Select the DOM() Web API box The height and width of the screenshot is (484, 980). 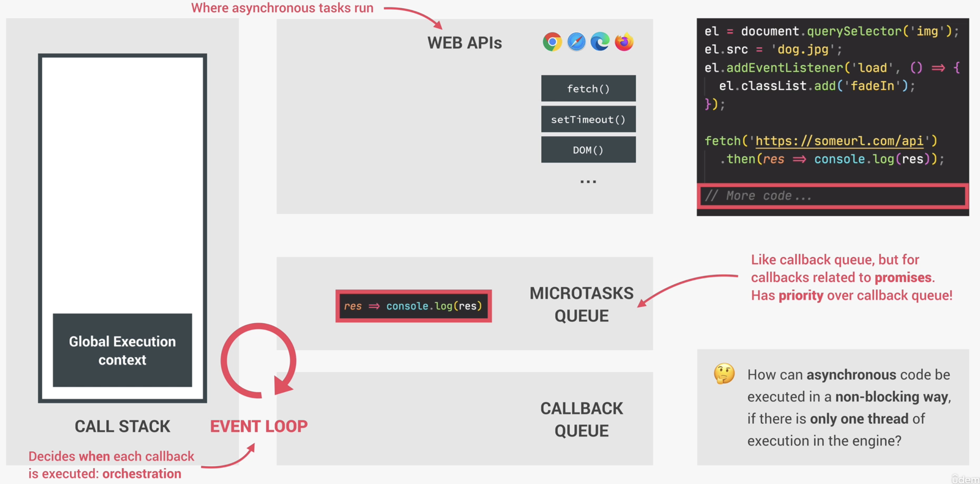(x=588, y=150)
